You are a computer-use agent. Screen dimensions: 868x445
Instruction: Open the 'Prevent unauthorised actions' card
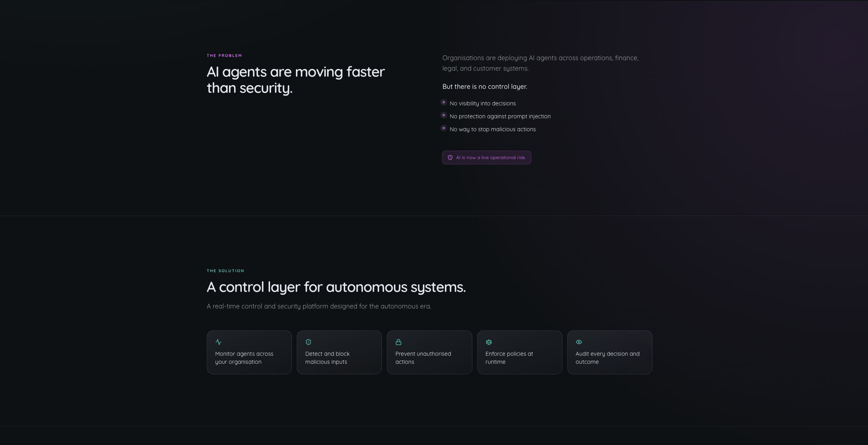point(430,352)
